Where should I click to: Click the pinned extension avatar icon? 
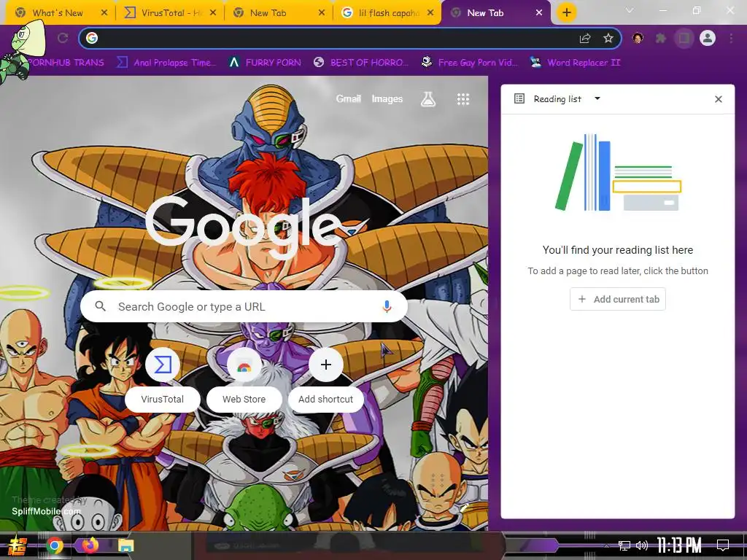638,38
